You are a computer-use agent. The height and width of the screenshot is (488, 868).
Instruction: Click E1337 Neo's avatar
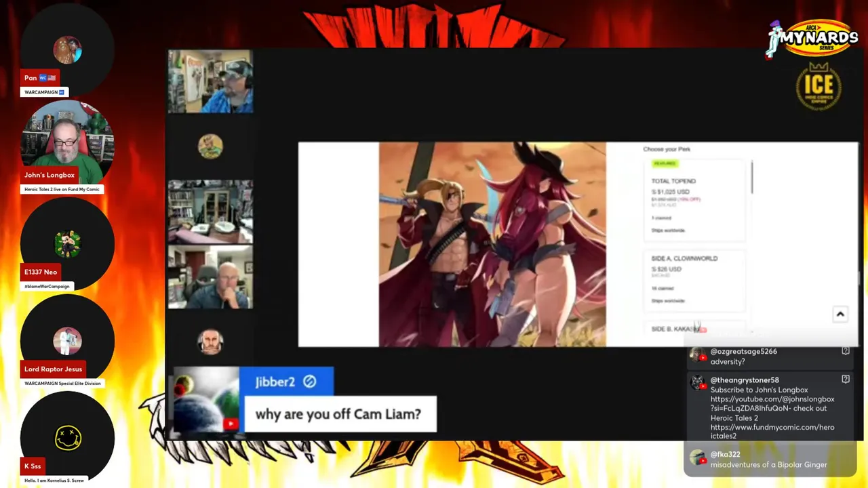(67, 244)
